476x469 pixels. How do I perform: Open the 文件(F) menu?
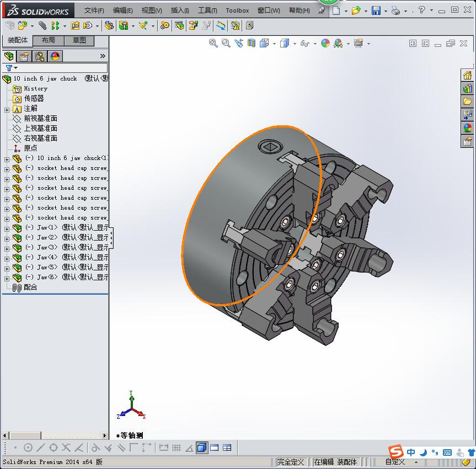pyautogui.click(x=94, y=10)
